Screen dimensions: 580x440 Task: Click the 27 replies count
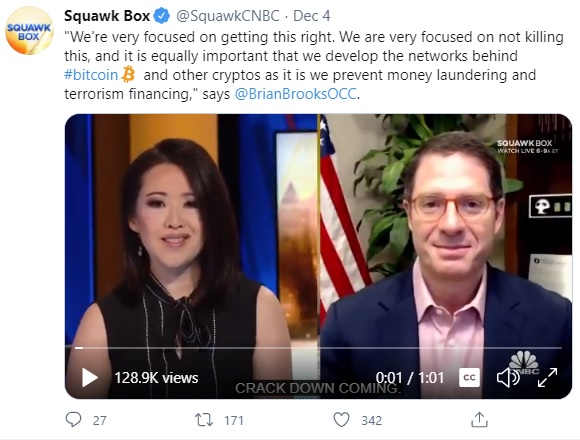point(100,420)
